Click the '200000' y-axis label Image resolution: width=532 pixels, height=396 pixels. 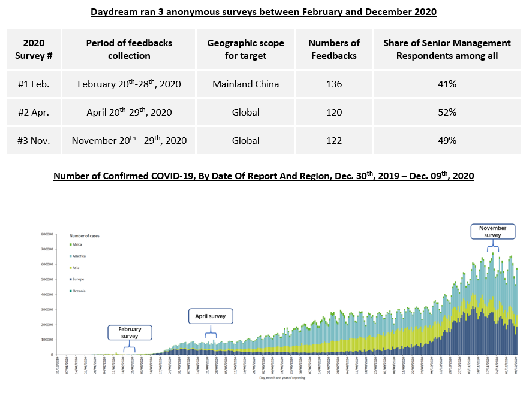click(47, 325)
